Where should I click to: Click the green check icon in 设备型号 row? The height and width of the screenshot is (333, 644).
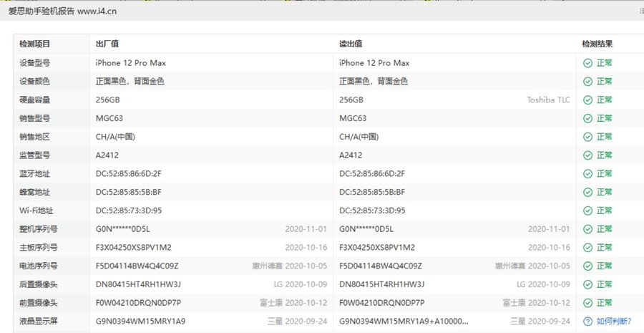click(587, 63)
